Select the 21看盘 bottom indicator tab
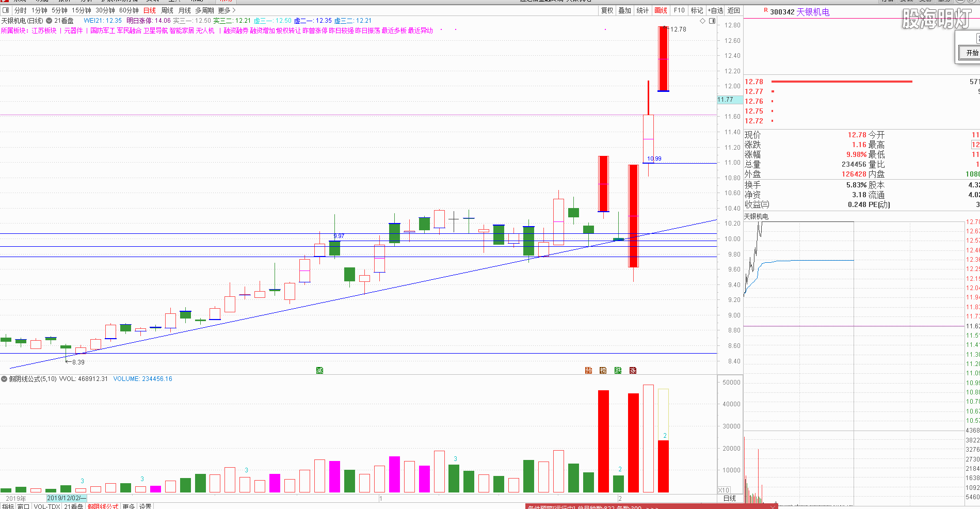Screen dimensions: 980x509 click(x=74, y=506)
